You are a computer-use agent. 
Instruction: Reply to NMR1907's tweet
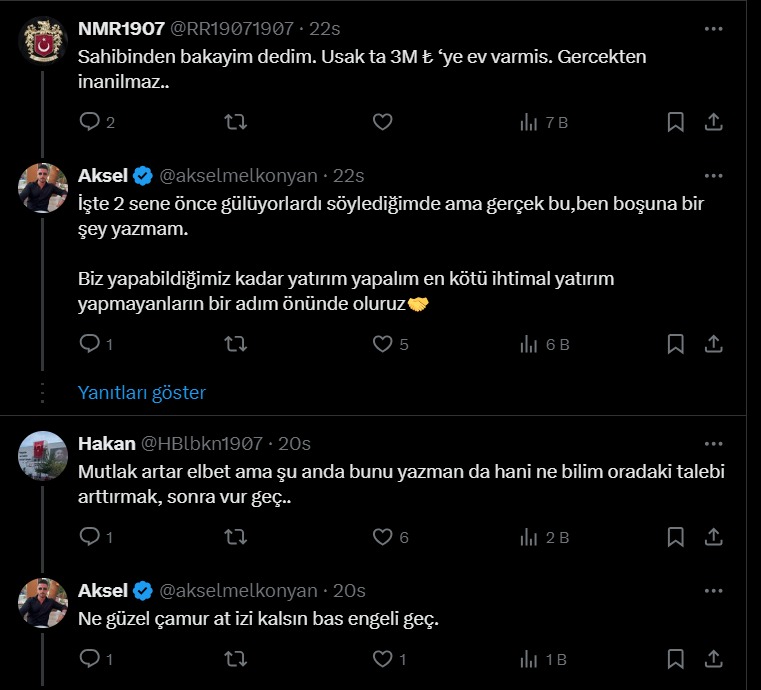pos(89,122)
